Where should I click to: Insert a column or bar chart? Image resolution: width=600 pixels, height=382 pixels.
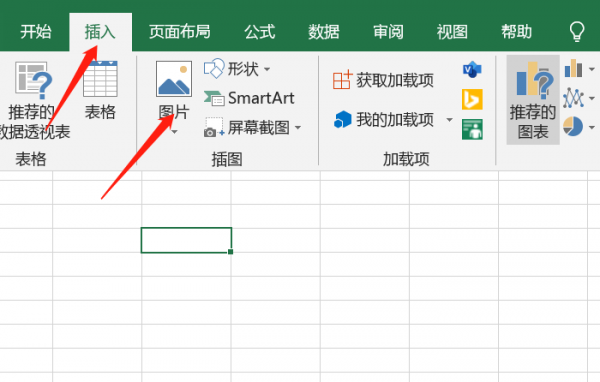coord(573,69)
